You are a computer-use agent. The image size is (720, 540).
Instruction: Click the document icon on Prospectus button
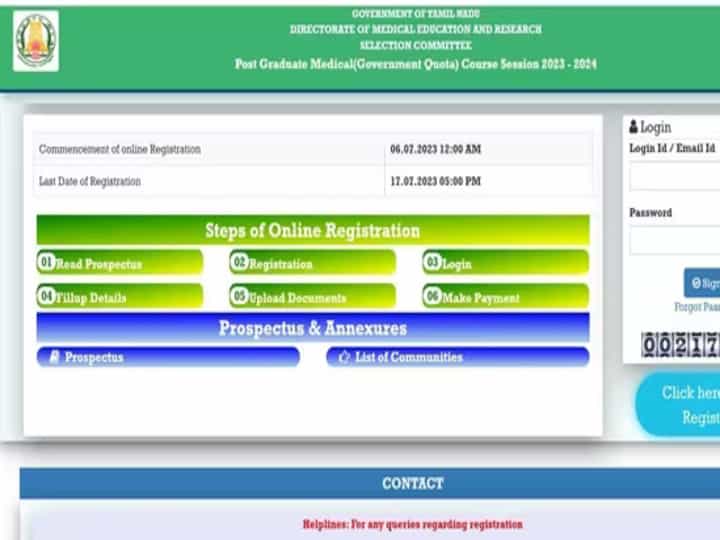point(54,357)
